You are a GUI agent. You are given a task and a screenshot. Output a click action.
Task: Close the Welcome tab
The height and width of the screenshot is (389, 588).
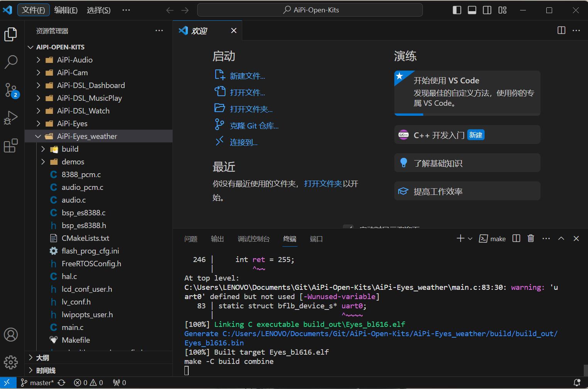[234, 30]
